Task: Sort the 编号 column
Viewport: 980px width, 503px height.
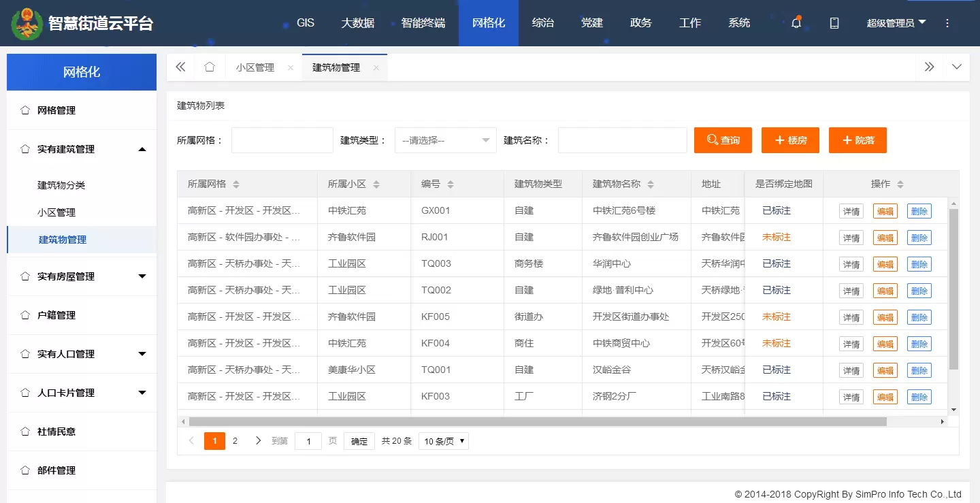Action: (x=450, y=184)
